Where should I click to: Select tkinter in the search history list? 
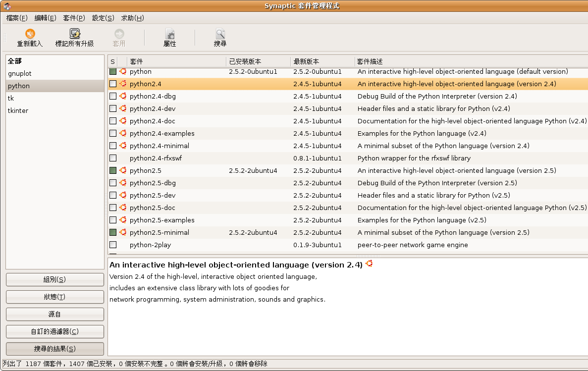click(55, 110)
